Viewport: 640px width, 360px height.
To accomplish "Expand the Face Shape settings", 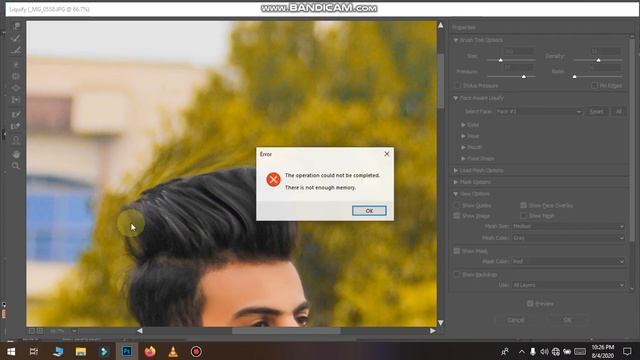I will [x=463, y=158].
